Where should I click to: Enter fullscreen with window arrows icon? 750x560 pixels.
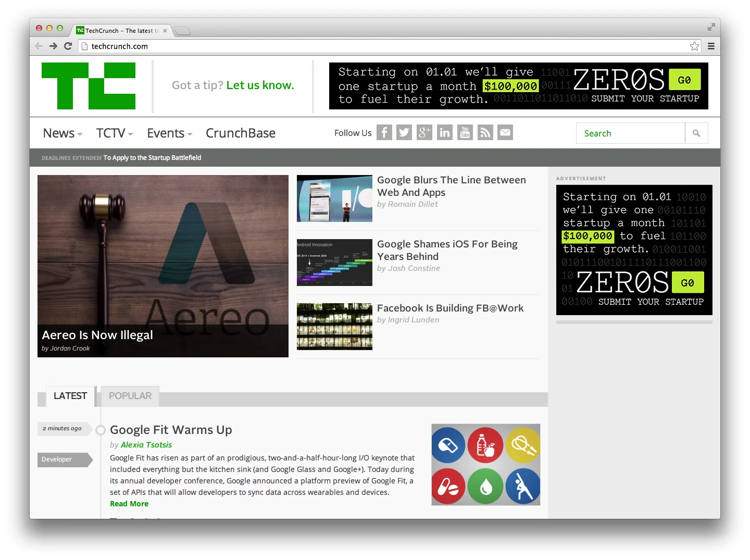tap(711, 27)
